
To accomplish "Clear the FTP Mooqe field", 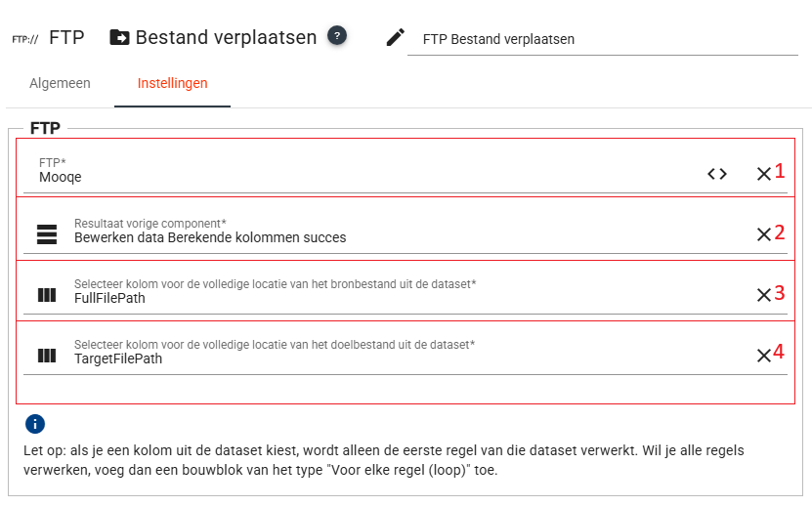I will click(763, 174).
